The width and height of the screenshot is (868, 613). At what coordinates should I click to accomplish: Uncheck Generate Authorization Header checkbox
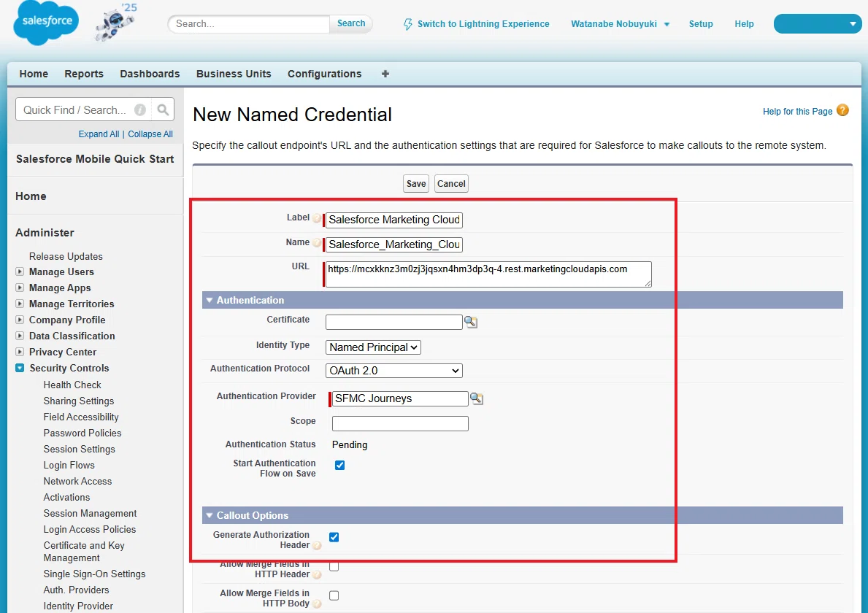tap(334, 537)
